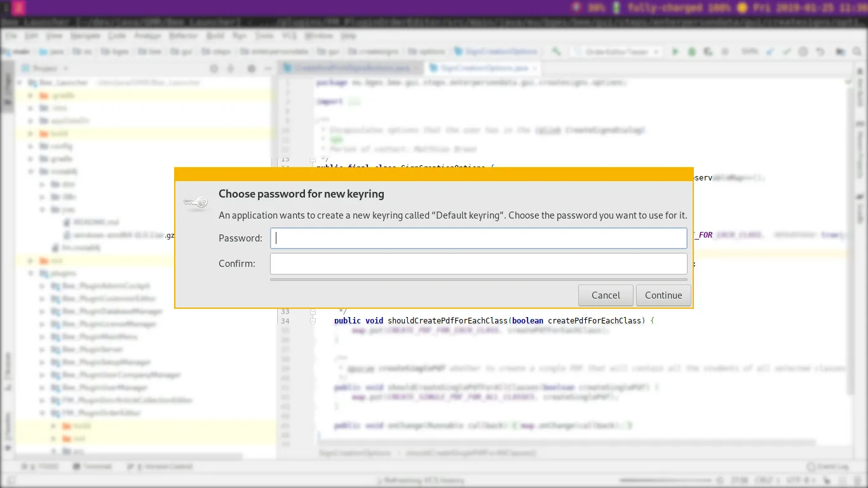
Task: Select the windows-amd64 tar.gz file in tree
Action: coord(118,235)
